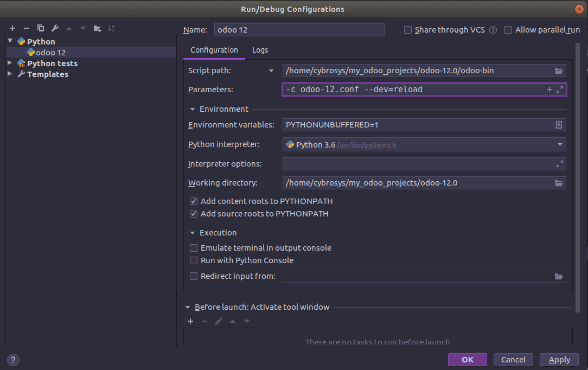Browse for redirect input file
The height and width of the screenshot is (370, 588).
coord(559,276)
